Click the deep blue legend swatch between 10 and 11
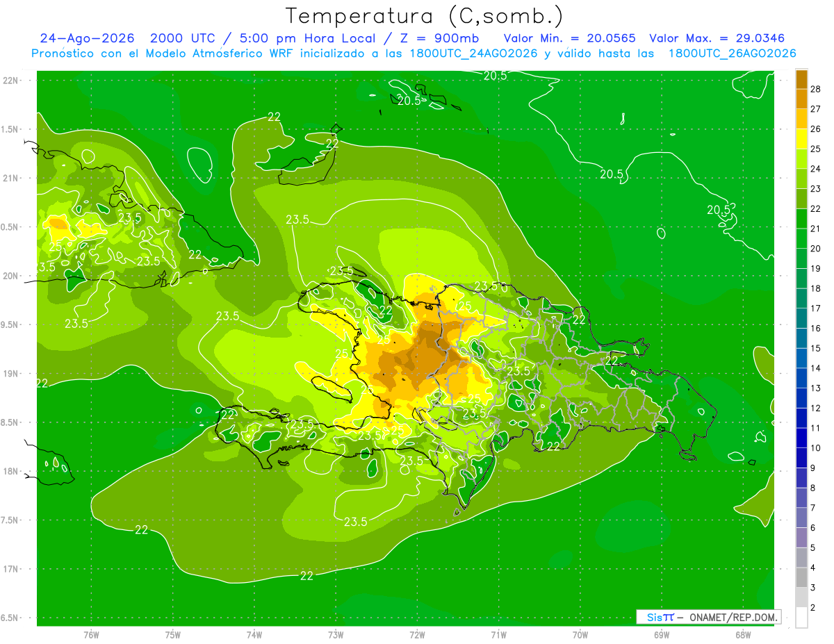834x644 pixels. click(x=801, y=438)
